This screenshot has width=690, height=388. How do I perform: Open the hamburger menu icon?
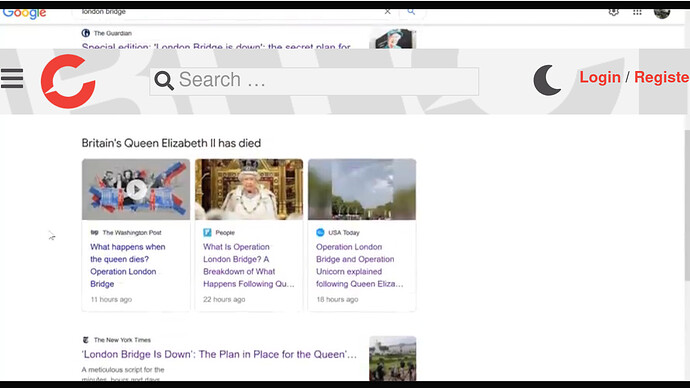(x=12, y=78)
